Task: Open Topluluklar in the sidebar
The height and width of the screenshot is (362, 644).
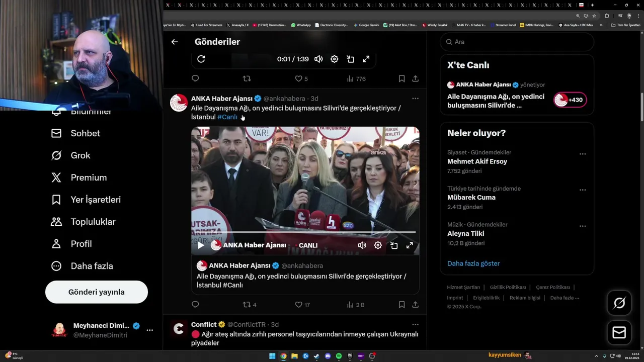Action: pyautogui.click(x=84, y=222)
